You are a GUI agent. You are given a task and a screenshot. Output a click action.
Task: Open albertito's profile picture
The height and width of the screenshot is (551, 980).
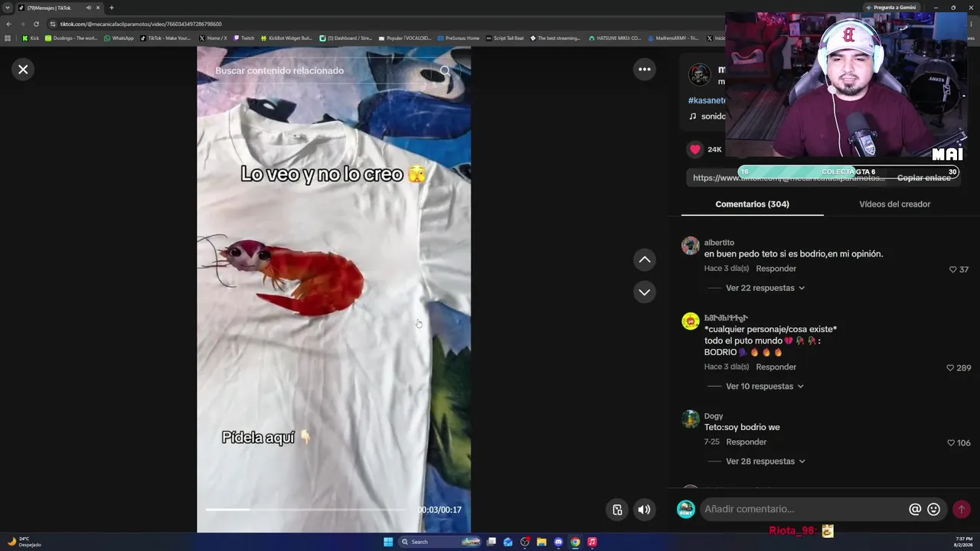click(691, 246)
